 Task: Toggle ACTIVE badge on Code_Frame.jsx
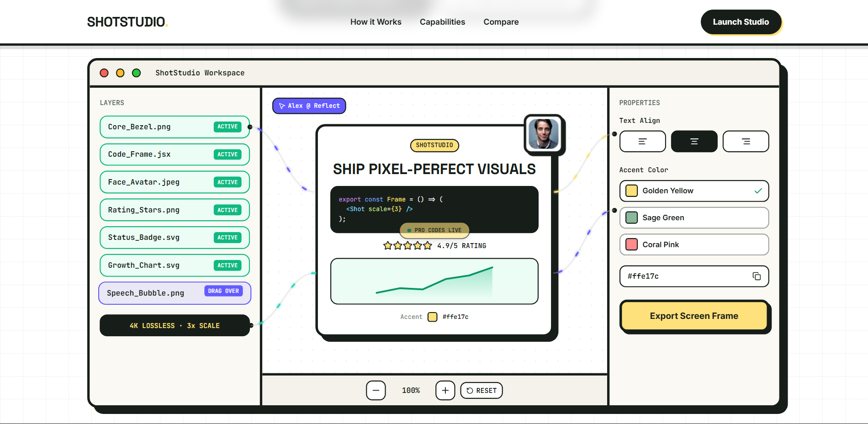pos(228,155)
